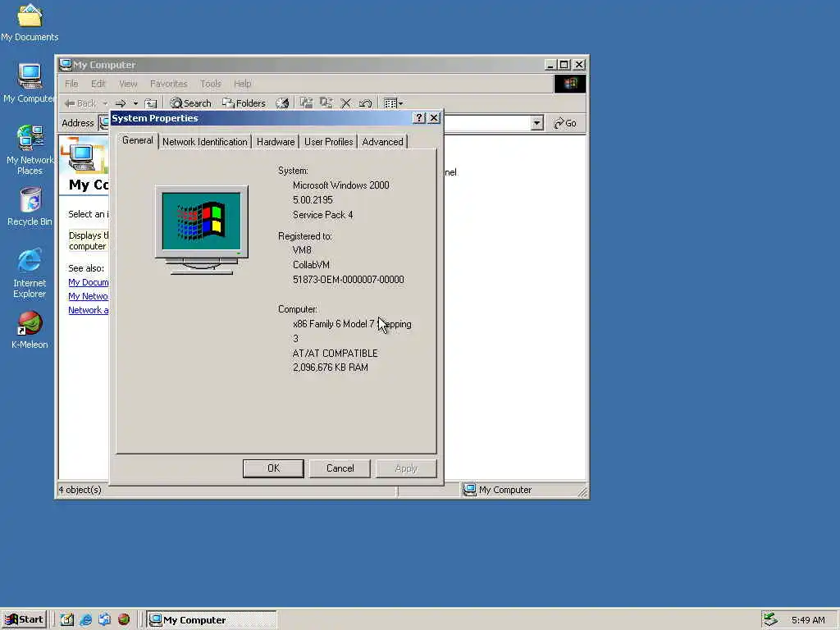
Task: Open the Favorites menu
Action: click(x=169, y=84)
